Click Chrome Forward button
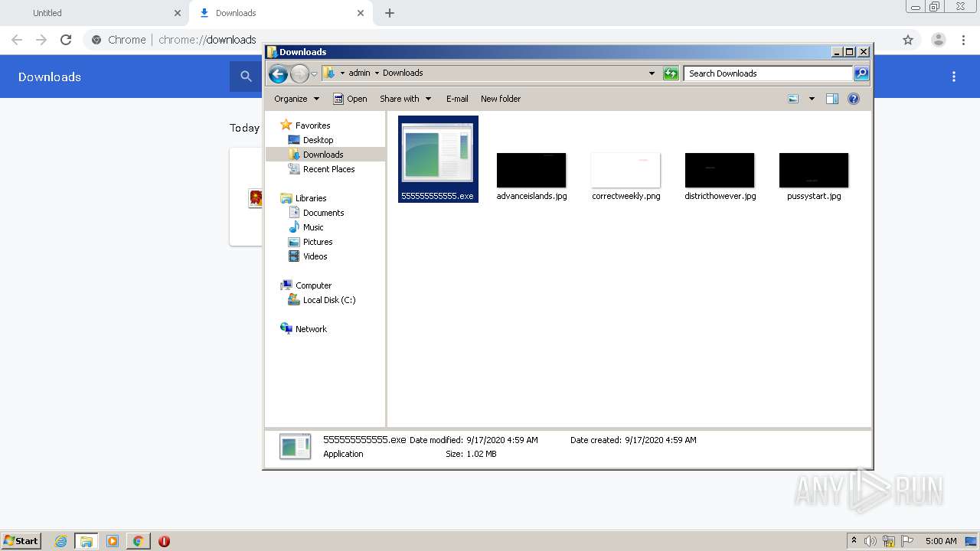Image resolution: width=980 pixels, height=551 pixels. pos(41,40)
